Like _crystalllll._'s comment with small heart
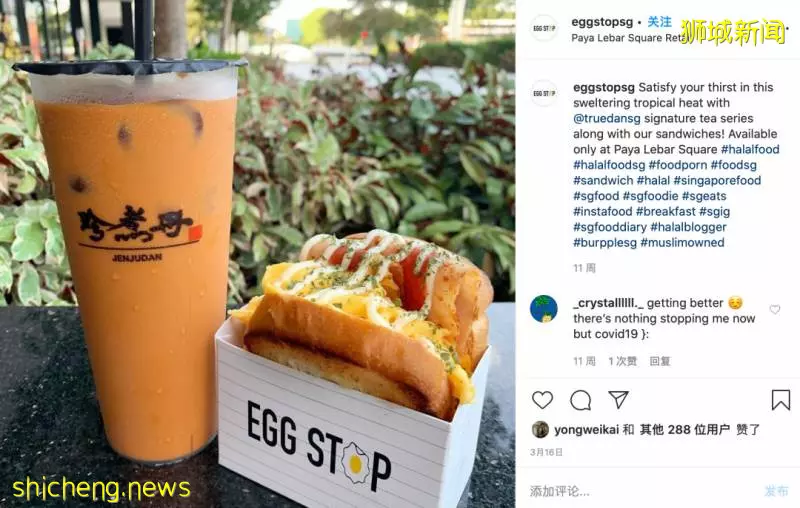The width and height of the screenshot is (800, 508). point(774,310)
